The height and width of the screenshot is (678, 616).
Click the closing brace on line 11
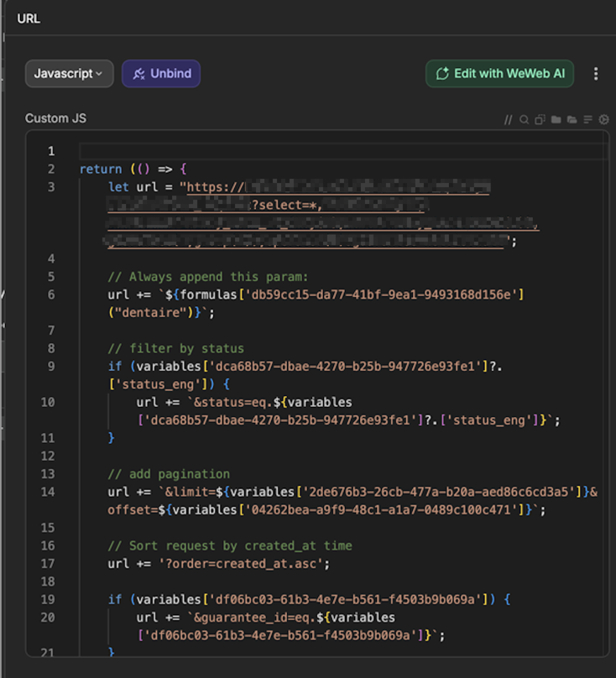click(111, 438)
